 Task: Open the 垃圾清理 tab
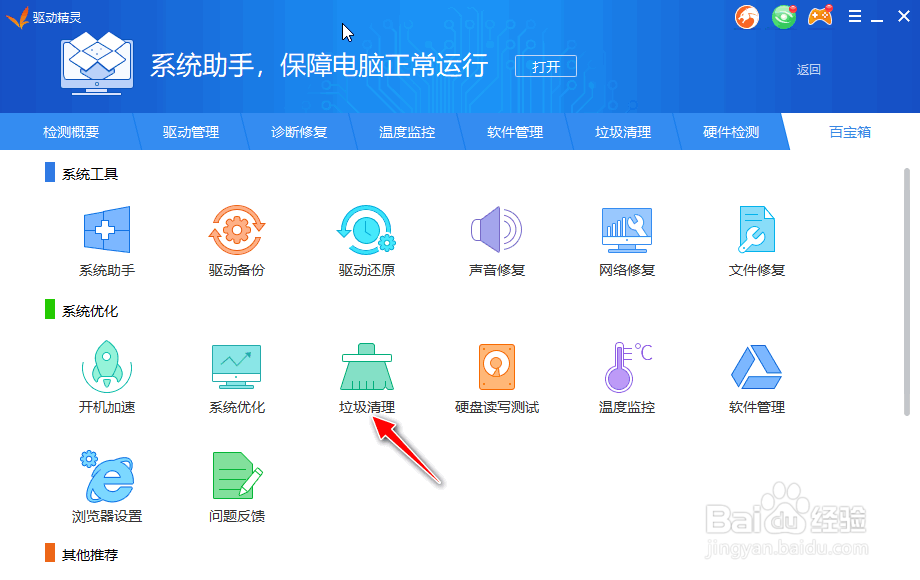click(623, 132)
